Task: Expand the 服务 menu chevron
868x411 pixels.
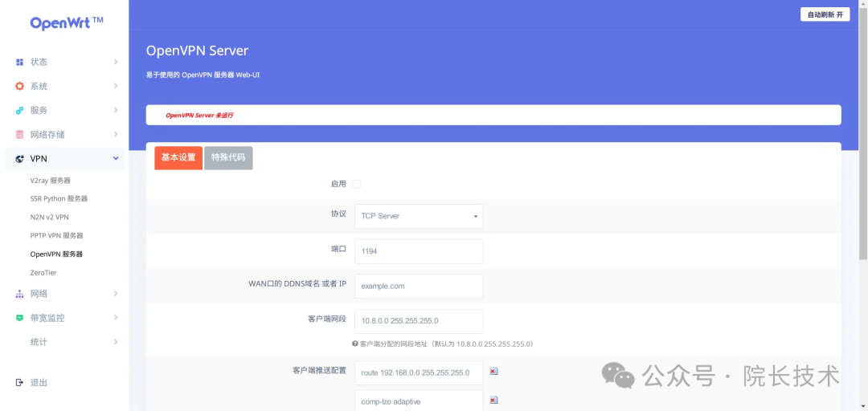Action: pos(116,110)
